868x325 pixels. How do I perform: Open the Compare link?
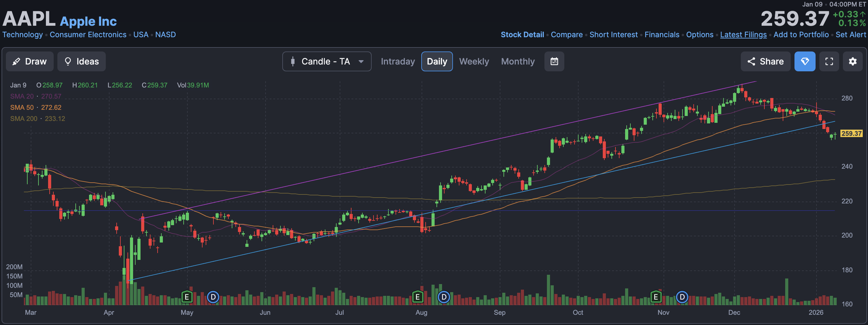[x=566, y=35]
